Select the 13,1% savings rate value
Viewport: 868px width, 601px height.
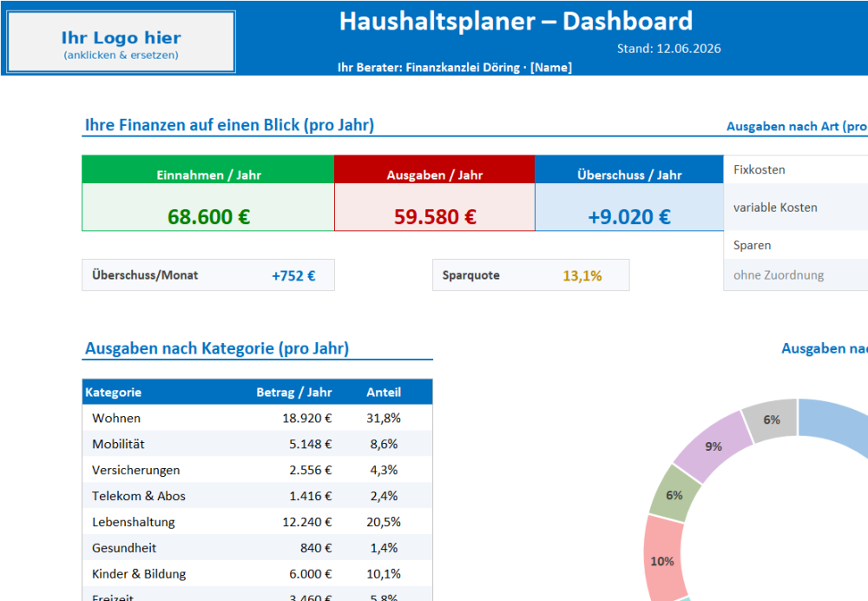(x=582, y=276)
